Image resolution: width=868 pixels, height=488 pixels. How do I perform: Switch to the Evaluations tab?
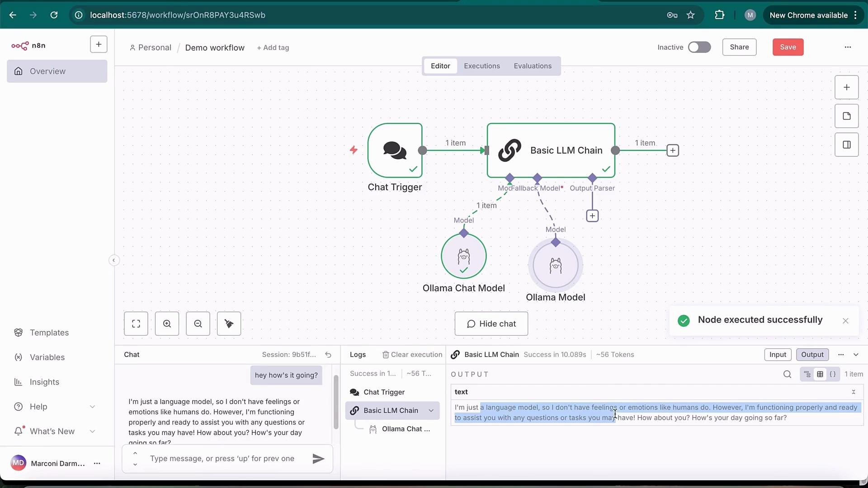(x=533, y=66)
